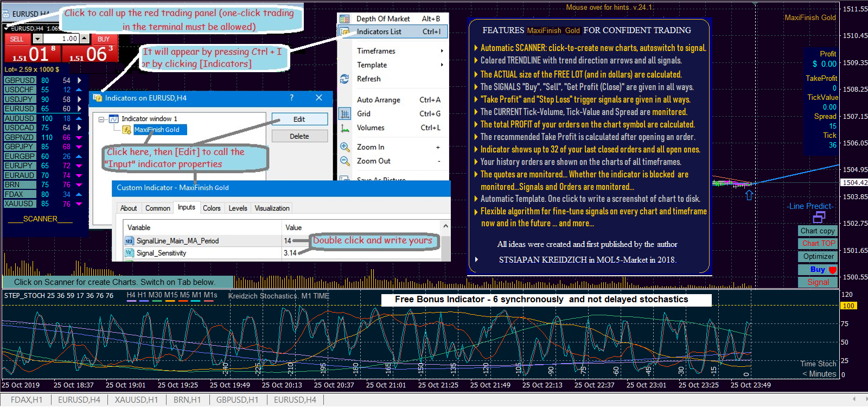Choose Indicators List in the context menu
Screen dimensions: 868x407
[393, 31]
